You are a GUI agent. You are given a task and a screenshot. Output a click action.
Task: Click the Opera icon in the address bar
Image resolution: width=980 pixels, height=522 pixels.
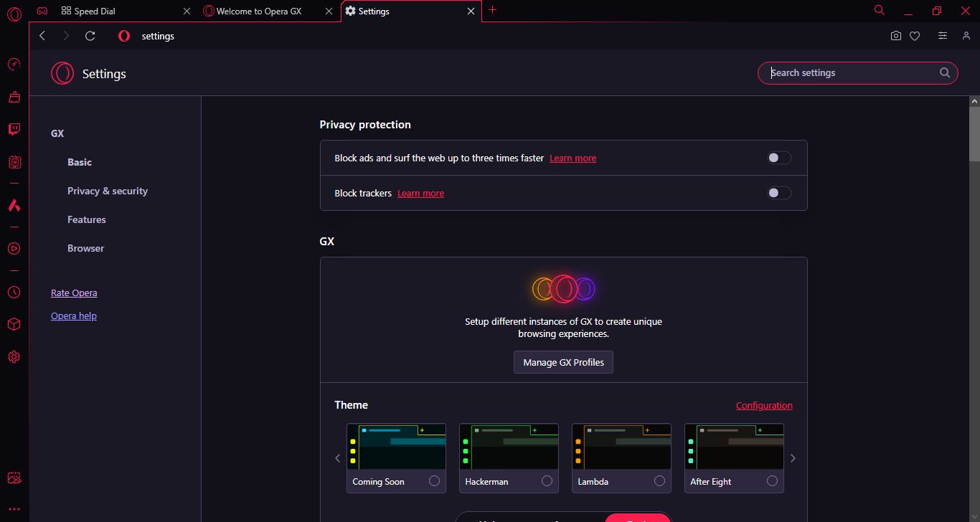pos(124,36)
